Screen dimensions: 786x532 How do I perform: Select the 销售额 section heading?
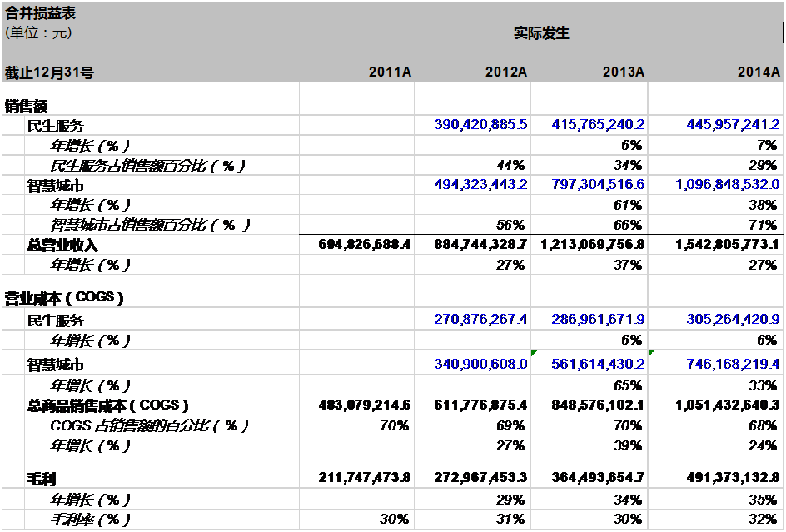(x=27, y=106)
